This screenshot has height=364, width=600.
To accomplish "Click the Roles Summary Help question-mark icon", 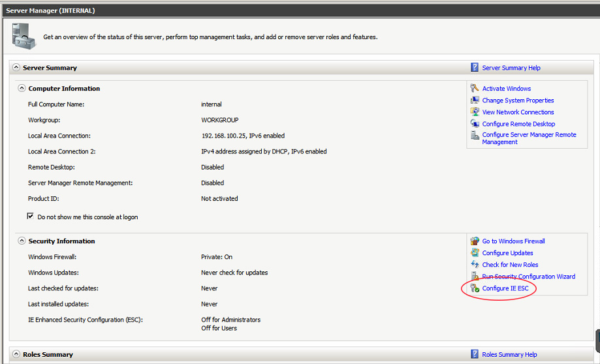I will click(475, 354).
